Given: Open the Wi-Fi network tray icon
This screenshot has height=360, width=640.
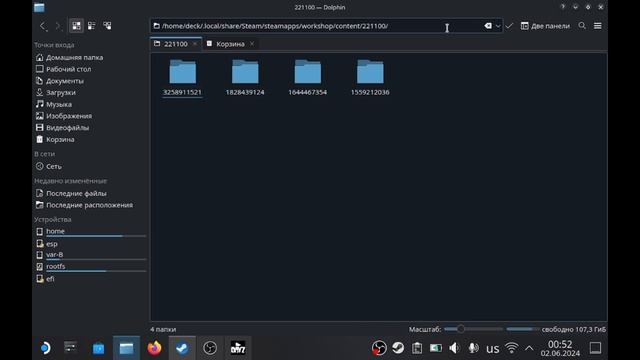Looking at the screenshot, I should tap(511, 348).
